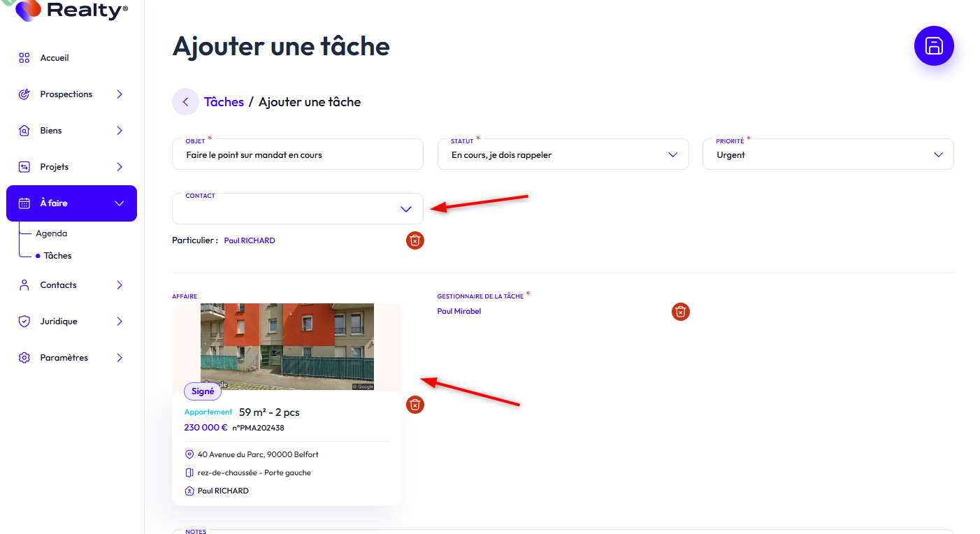The image size is (980, 534).
Task: Open Agenda in the sidebar
Action: point(52,233)
